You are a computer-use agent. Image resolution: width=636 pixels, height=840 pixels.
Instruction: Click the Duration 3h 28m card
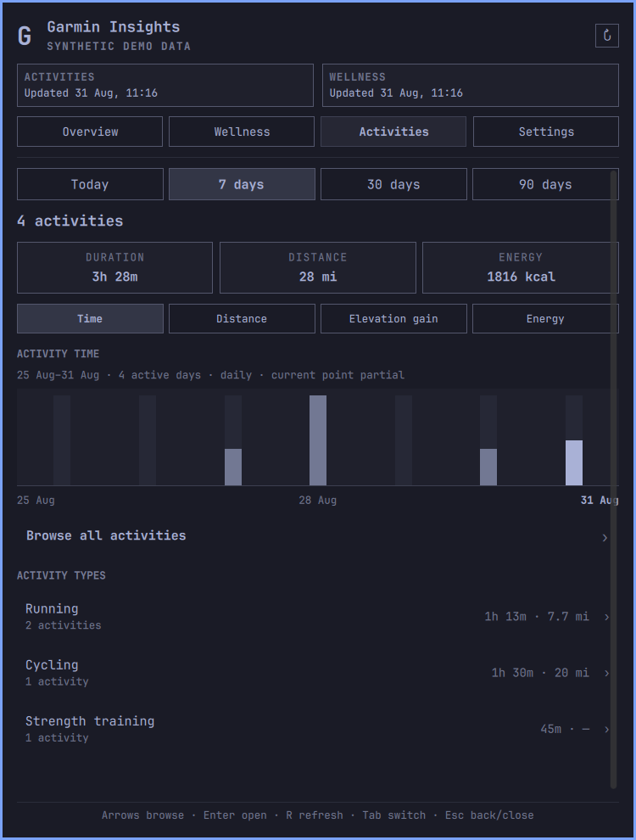coord(114,267)
